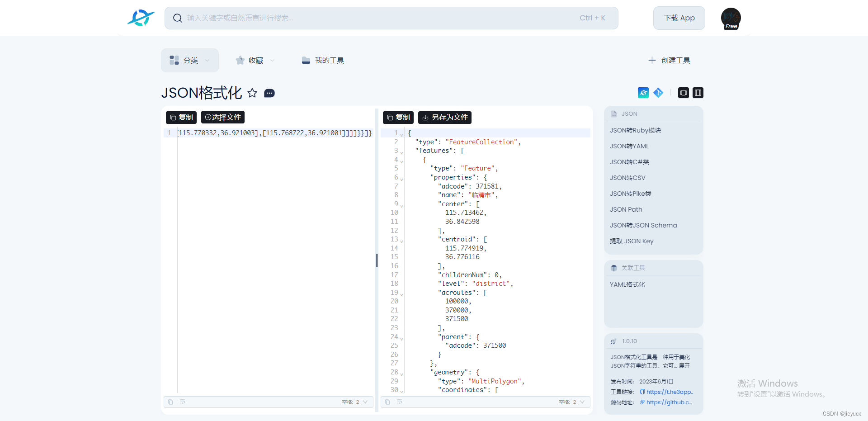Image resolution: width=868 pixels, height=421 pixels.
Task: Open the YAML格式化 related tool
Action: (627, 284)
